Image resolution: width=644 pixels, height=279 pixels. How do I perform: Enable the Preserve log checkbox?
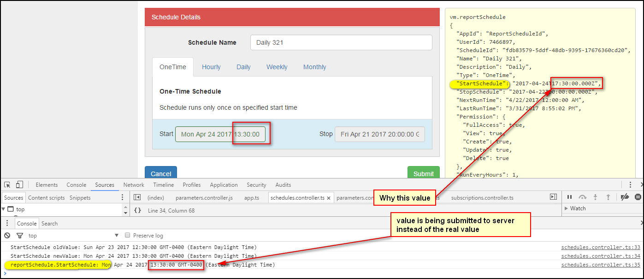coord(128,235)
